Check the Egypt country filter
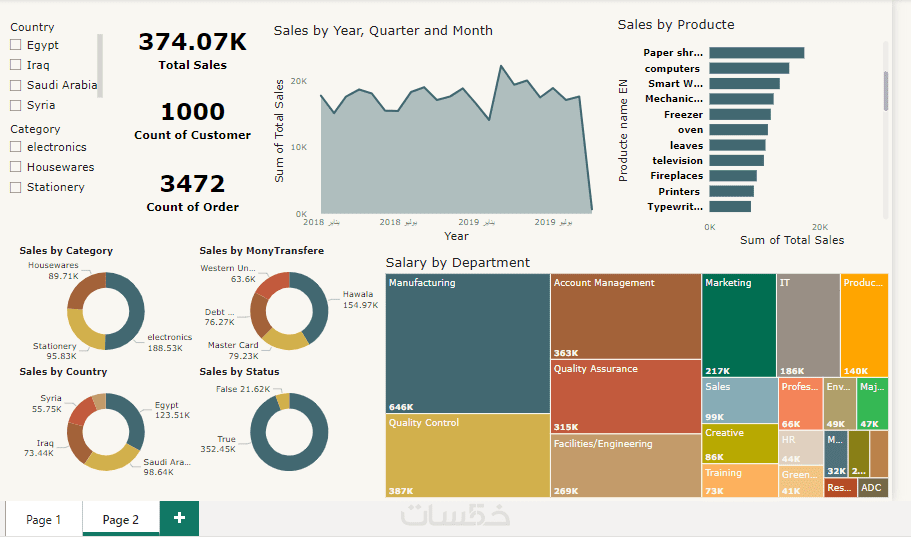The image size is (911, 537). 16,45
